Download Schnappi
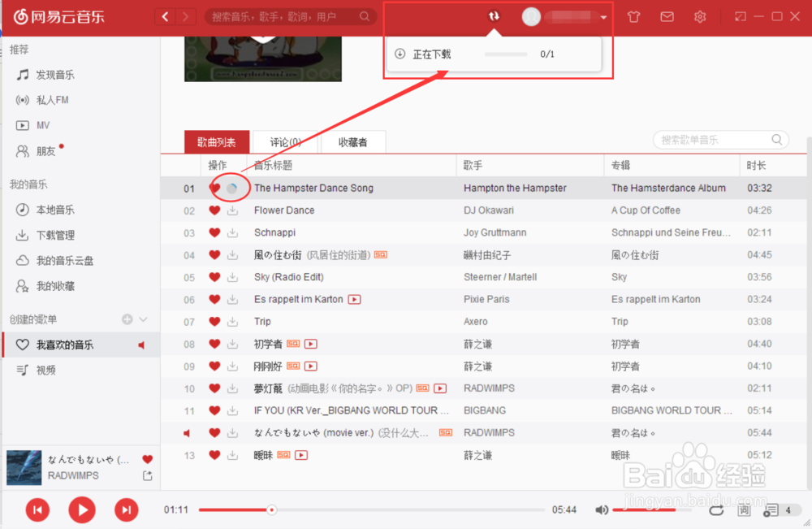The height and width of the screenshot is (529, 812). tap(232, 232)
